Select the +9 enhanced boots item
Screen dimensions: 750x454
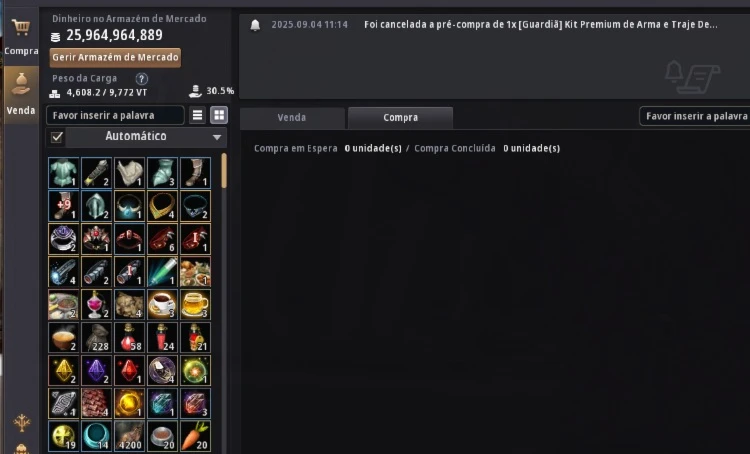point(64,206)
